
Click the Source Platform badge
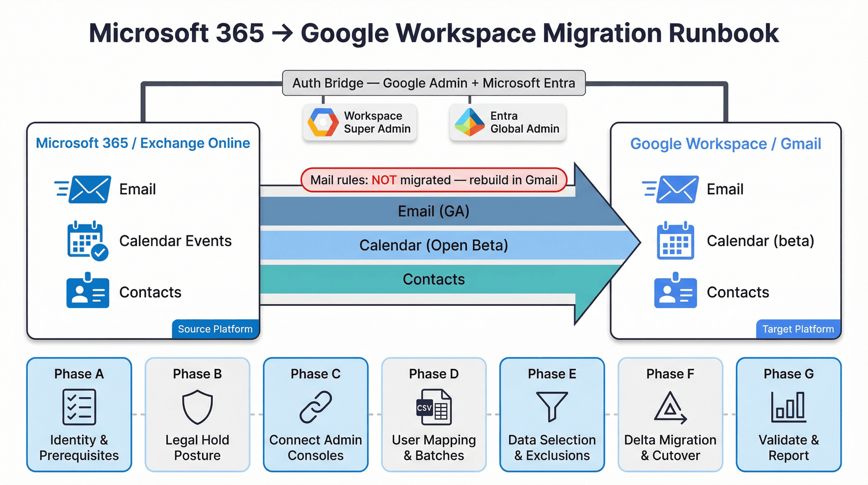pos(215,329)
